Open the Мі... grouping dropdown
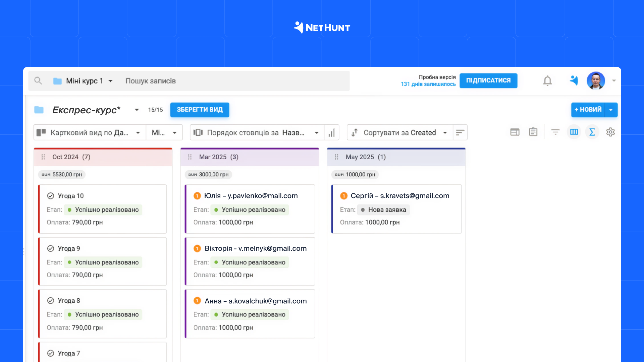 pos(164,132)
